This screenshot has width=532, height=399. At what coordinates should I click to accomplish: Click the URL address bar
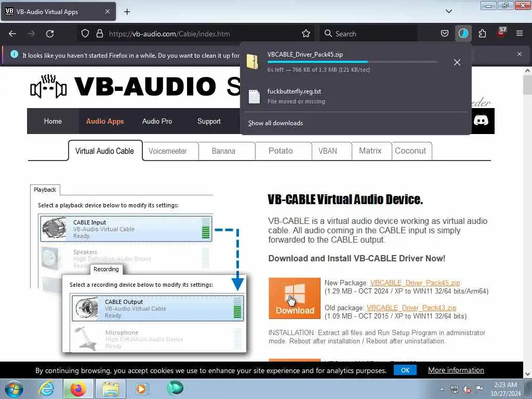[x=197, y=34]
